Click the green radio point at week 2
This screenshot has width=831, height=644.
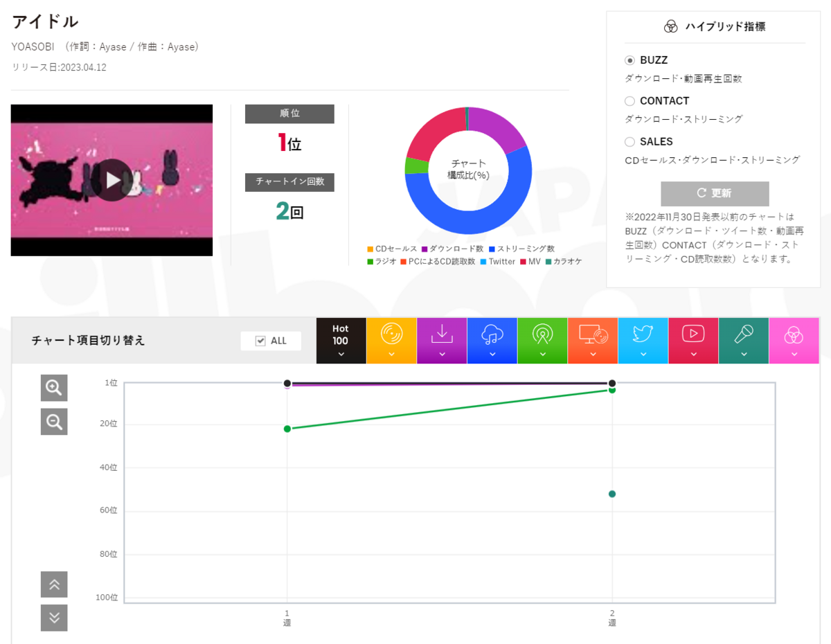click(612, 390)
